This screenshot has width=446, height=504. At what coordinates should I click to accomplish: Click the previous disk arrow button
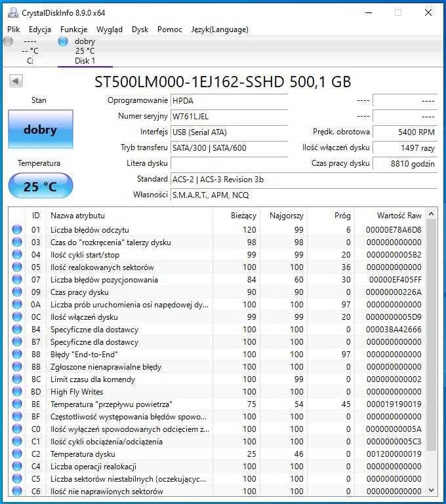(x=16, y=81)
